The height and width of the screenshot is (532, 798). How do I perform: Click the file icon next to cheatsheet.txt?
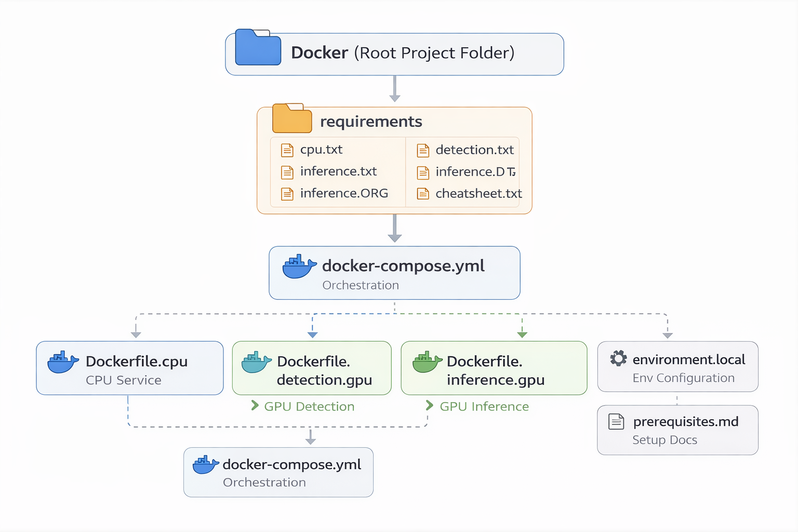coord(422,193)
